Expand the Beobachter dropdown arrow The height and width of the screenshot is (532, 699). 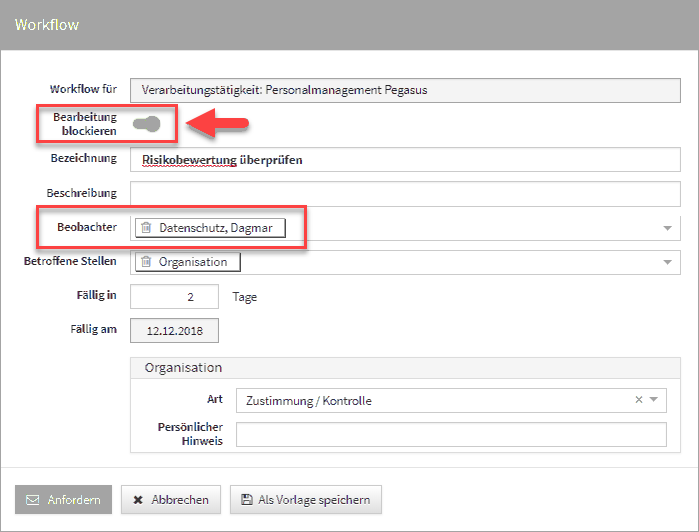pos(667,229)
